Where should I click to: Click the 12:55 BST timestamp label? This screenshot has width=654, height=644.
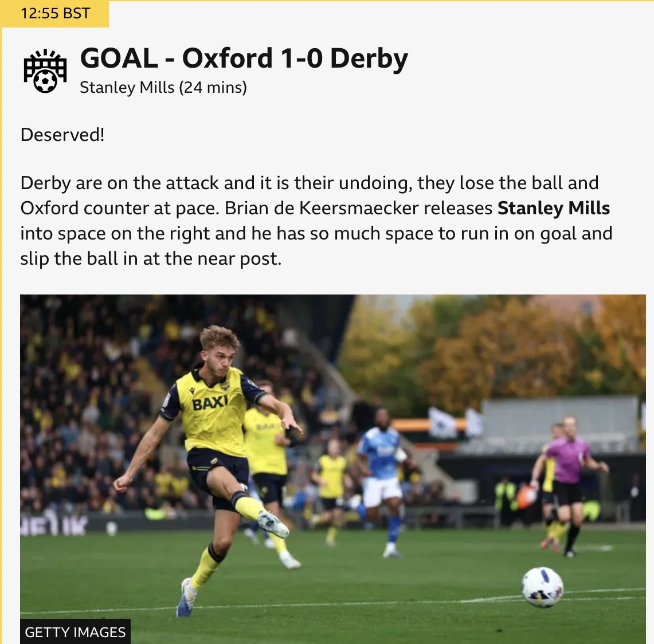[55, 13]
